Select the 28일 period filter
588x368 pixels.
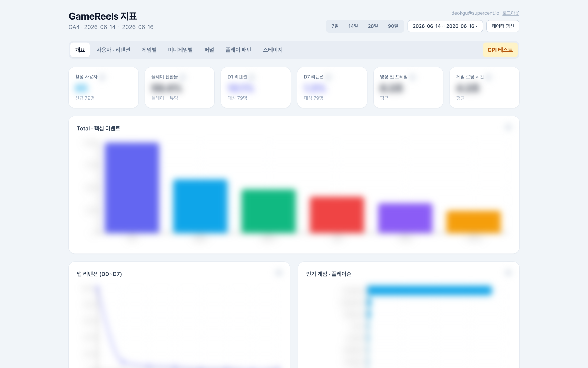coord(373,26)
